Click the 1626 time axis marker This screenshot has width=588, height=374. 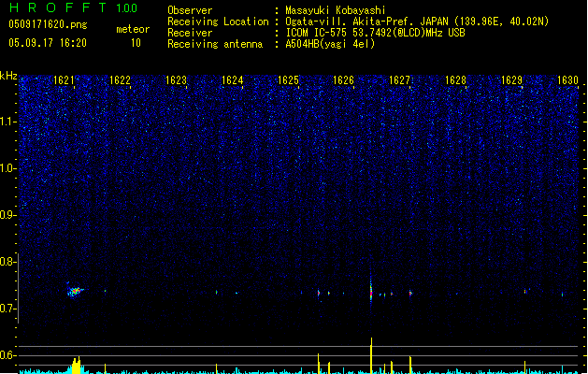point(343,80)
